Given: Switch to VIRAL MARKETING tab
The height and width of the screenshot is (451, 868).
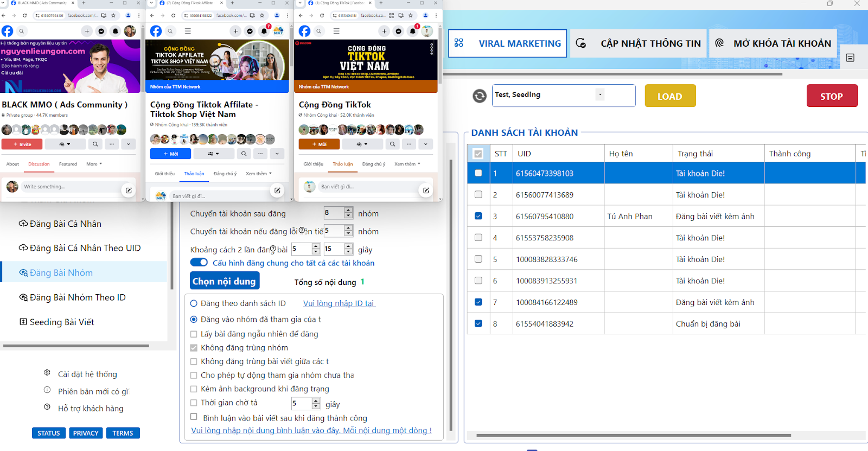Looking at the screenshot, I should pyautogui.click(x=508, y=43).
